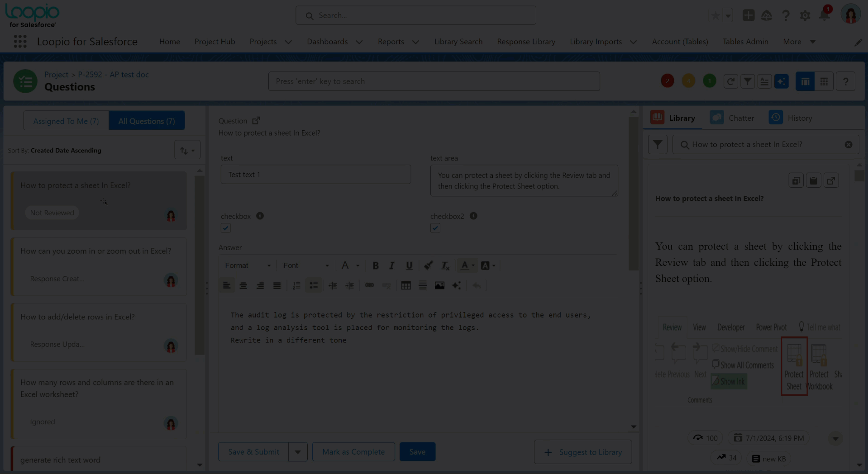Open the Format dropdown
This screenshot has height=474, width=868.
click(248, 265)
